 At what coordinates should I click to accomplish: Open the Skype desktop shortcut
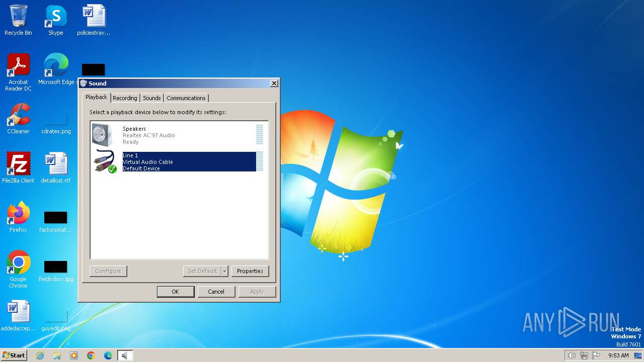coord(55,20)
